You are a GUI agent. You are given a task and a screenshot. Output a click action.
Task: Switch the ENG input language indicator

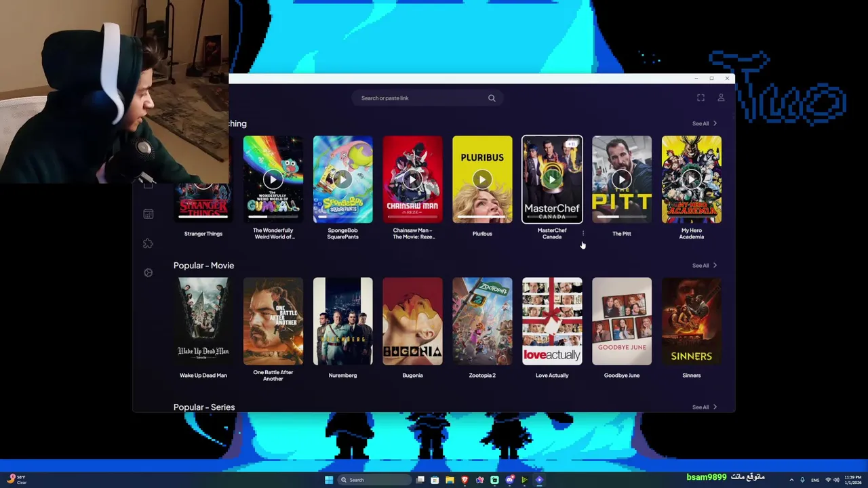coord(815,480)
